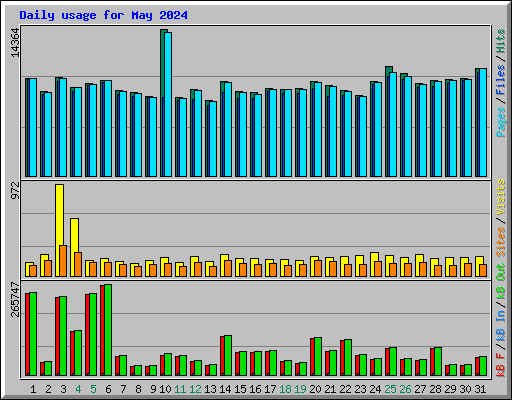The image size is (512, 400).
Task: Click the 'kB In' legend label
Action: tap(501, 325)
